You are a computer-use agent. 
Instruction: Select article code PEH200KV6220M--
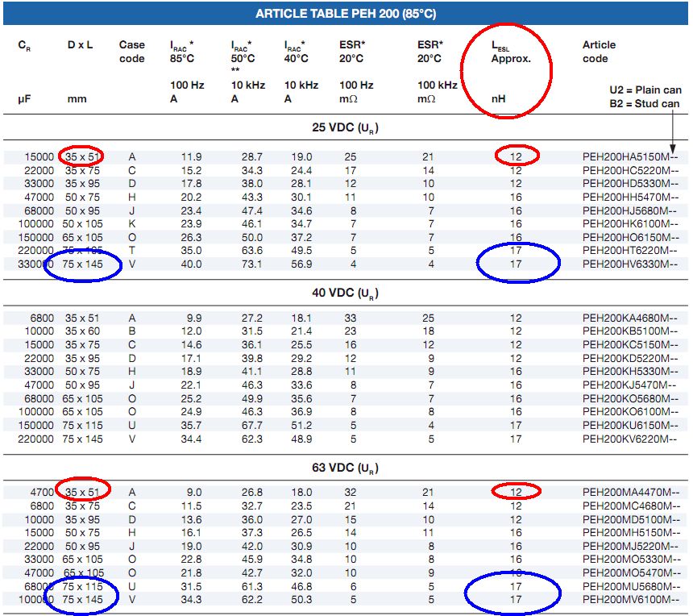[x=630, y=439]
